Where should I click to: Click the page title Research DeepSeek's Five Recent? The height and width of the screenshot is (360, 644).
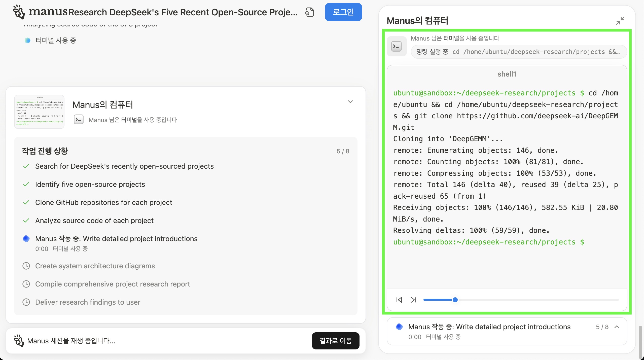183,12
